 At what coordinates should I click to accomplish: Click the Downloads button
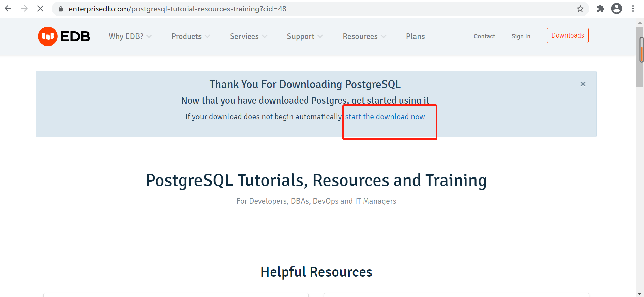(568, 35)
